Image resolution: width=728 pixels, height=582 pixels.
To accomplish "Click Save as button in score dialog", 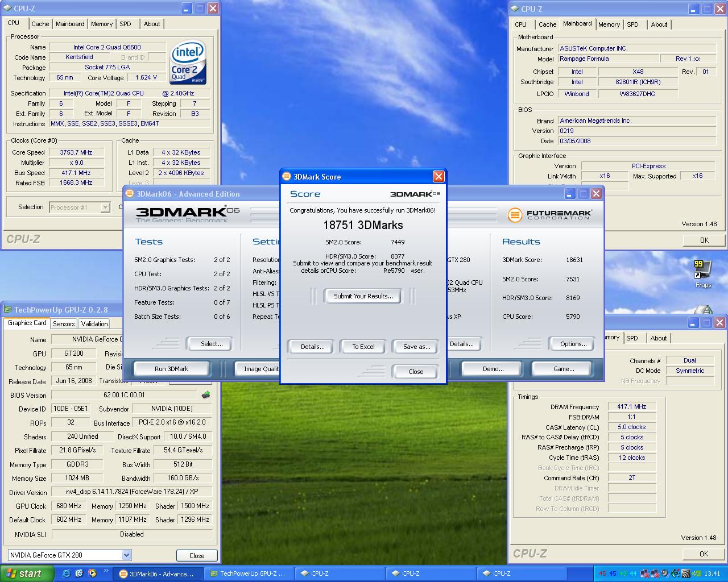I will (416, 347).
